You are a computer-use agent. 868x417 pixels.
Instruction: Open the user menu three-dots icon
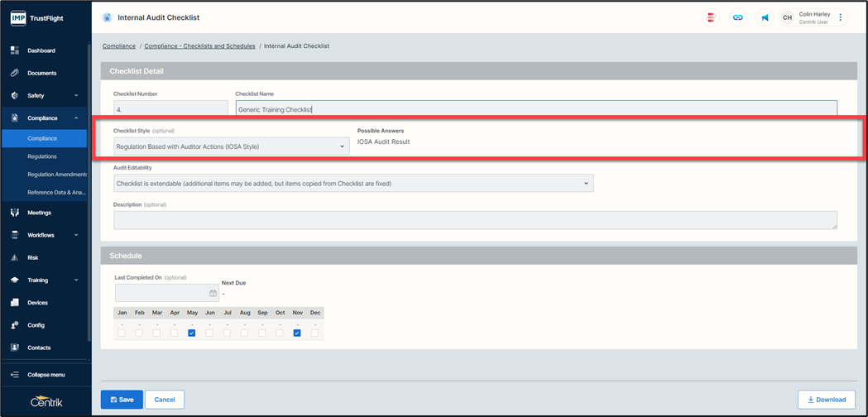pyautogui.click(x=841, y=17)
